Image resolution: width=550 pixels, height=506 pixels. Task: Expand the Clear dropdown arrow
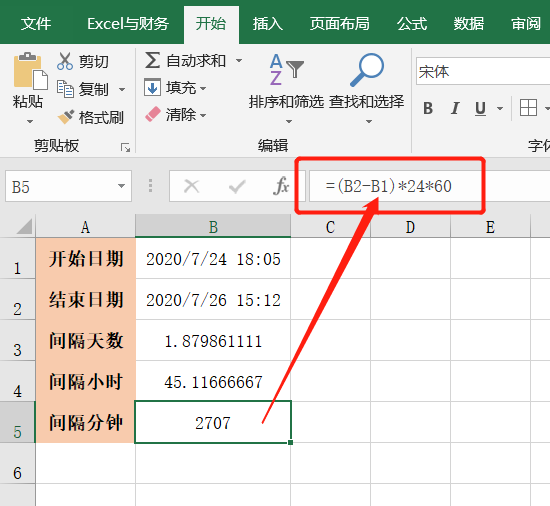pyautogui.click(x=203, y=115)
